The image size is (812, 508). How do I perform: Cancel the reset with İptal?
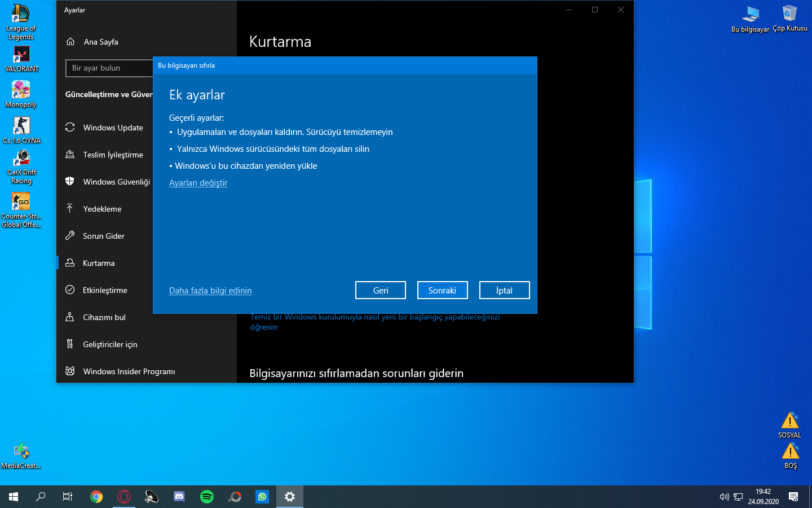[x=505, y=290]
